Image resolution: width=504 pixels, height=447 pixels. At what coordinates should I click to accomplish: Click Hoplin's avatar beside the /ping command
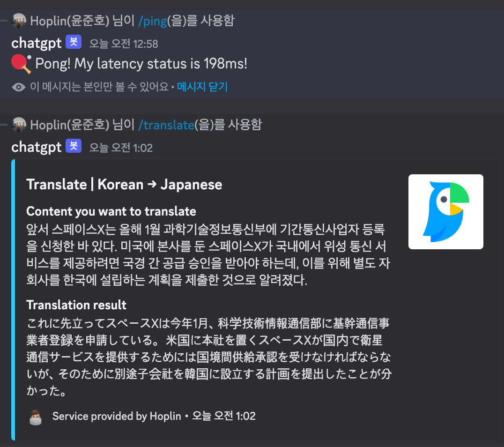[x=19, y=21]
